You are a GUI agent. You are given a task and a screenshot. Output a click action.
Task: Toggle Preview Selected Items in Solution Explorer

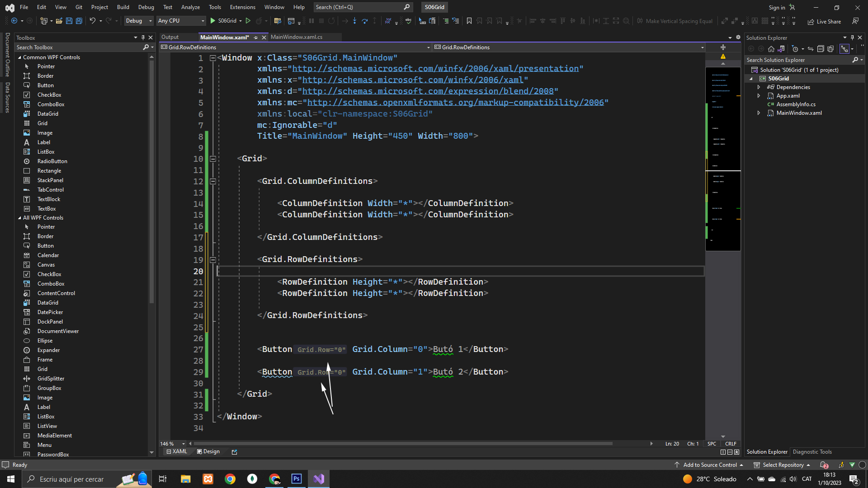pos(844,49)
